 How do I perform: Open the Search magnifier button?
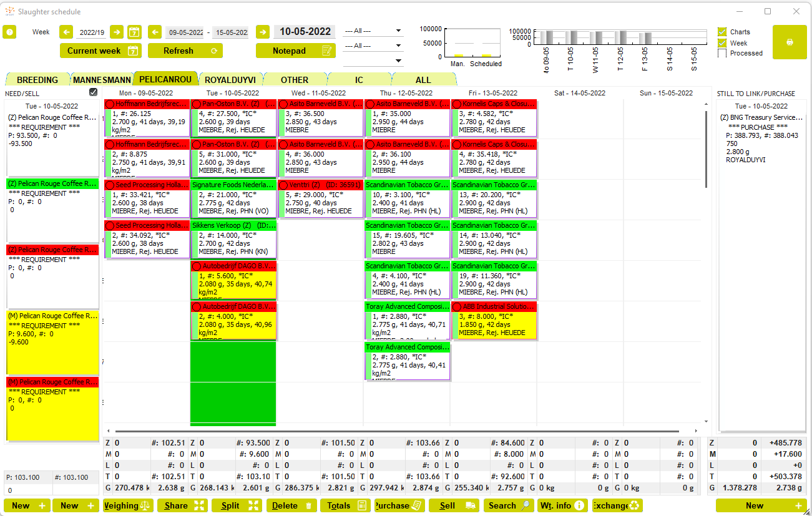(x=509, y=505)
